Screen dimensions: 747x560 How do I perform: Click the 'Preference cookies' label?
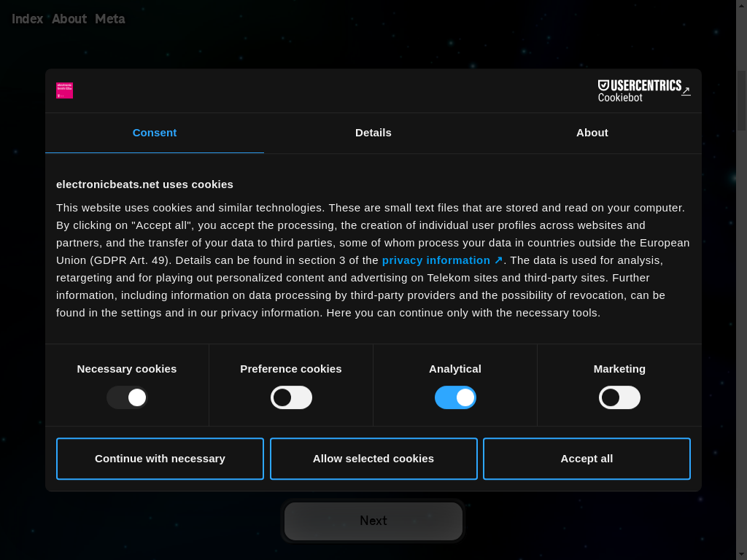click(x=291, y=369)
